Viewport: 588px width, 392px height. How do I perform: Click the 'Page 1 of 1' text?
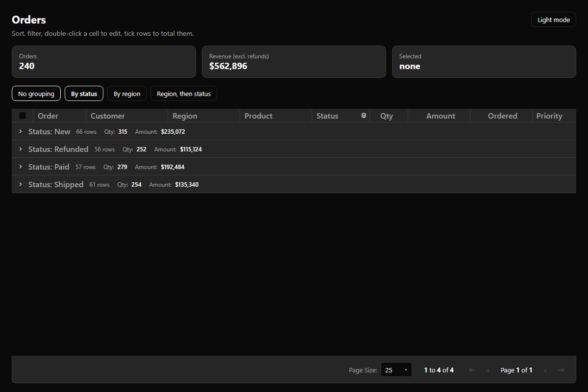pos(516,370)
